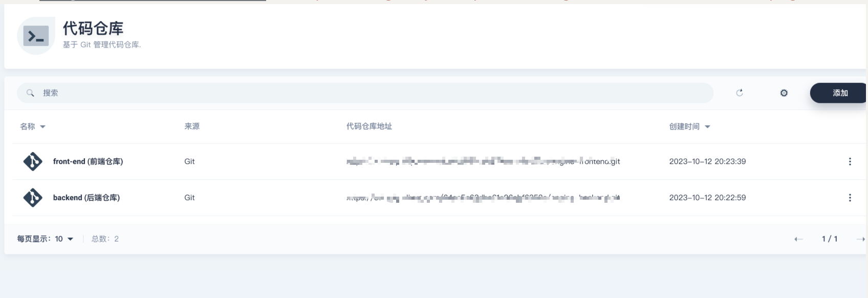Click the terminal icon beside 代码仓库 title
Image resolution: width=868 pixels, height=298 pixels.
pos(36,36)
